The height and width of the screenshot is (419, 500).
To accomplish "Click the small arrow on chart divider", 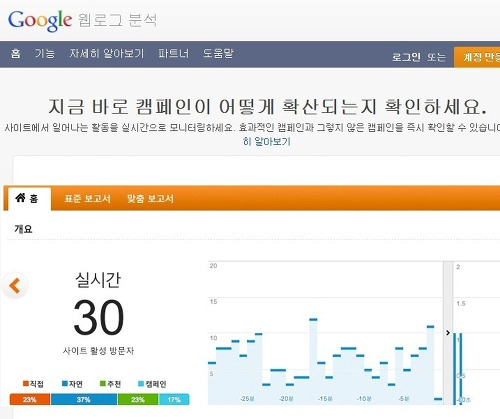I will tap(448, 333).
